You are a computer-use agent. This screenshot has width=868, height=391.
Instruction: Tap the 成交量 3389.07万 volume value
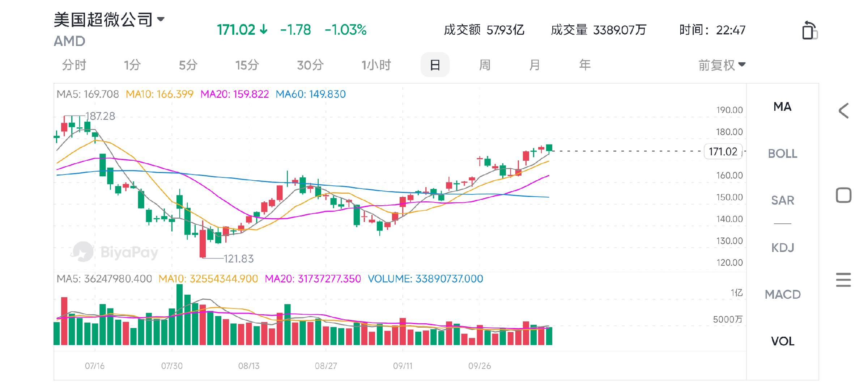(599, 30)
